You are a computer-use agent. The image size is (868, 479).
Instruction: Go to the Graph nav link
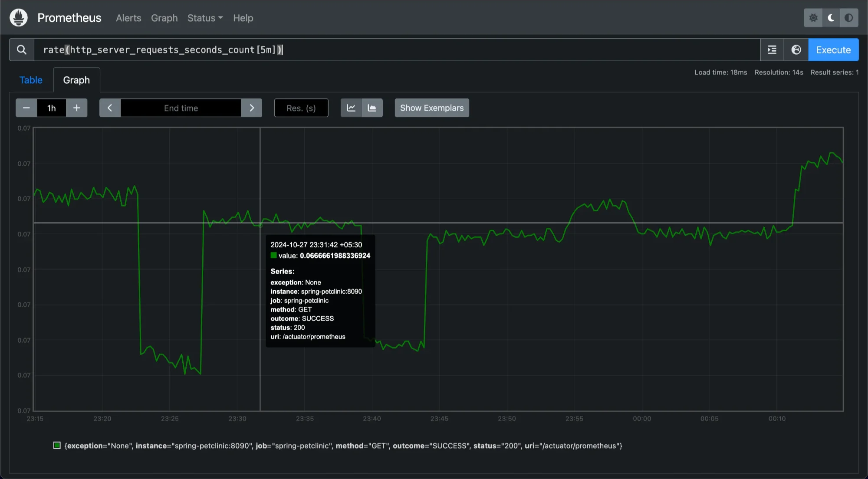click(164, 18)
